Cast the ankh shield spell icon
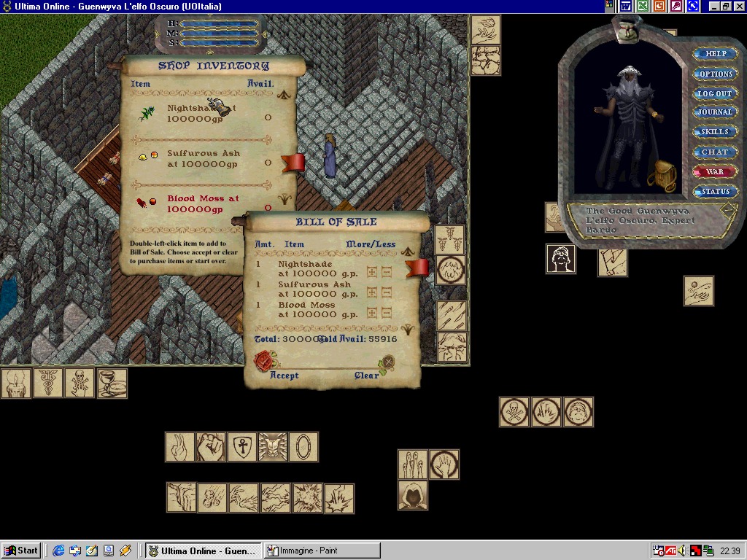This screenshot has width=747, height=560. tap(242, 447)
